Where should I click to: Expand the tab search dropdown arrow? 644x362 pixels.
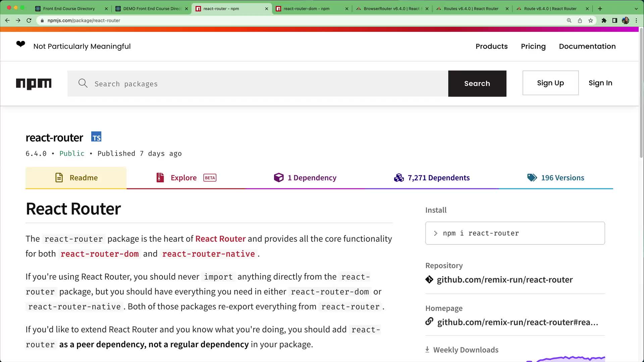point(636,9)
